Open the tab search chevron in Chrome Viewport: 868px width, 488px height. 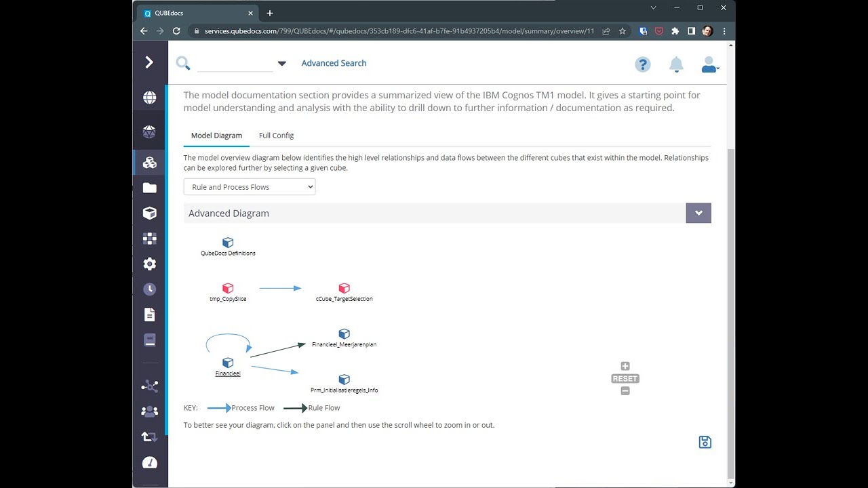click(x=653, y=8)
